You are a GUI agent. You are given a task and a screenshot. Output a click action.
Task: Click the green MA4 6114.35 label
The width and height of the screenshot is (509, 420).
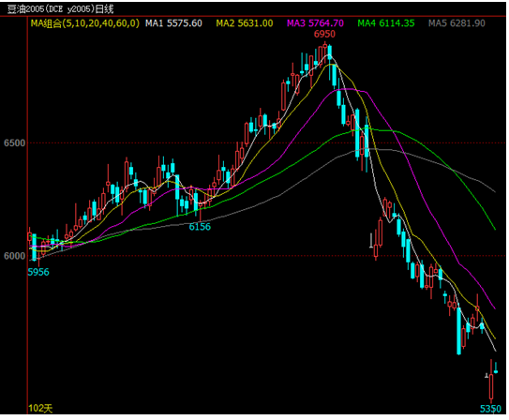386,23
